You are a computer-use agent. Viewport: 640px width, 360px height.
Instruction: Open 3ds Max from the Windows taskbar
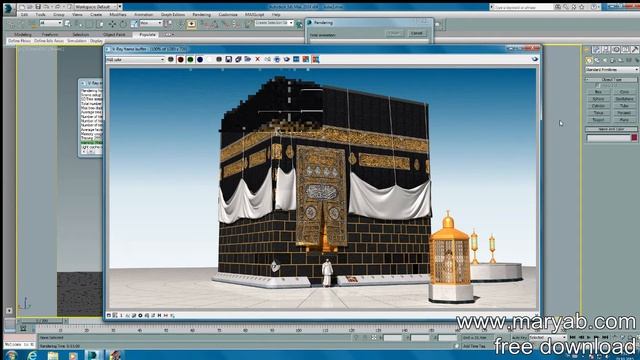coord(93,355)
